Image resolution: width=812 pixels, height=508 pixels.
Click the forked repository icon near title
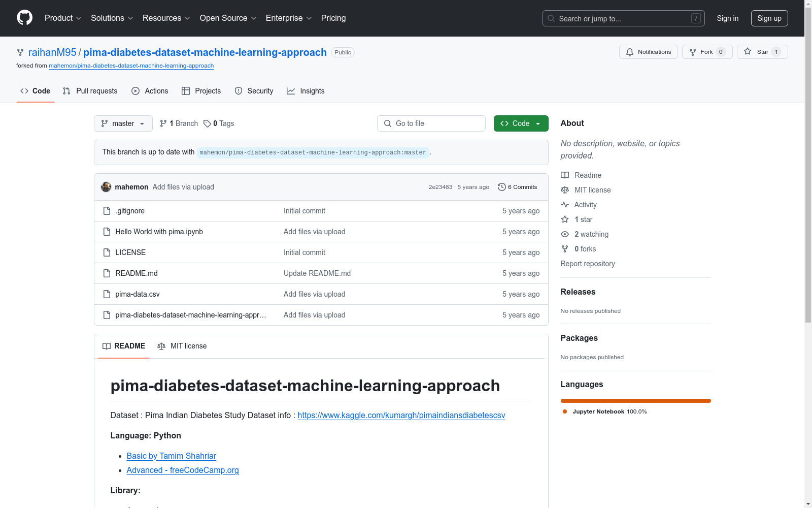point(20,52)
